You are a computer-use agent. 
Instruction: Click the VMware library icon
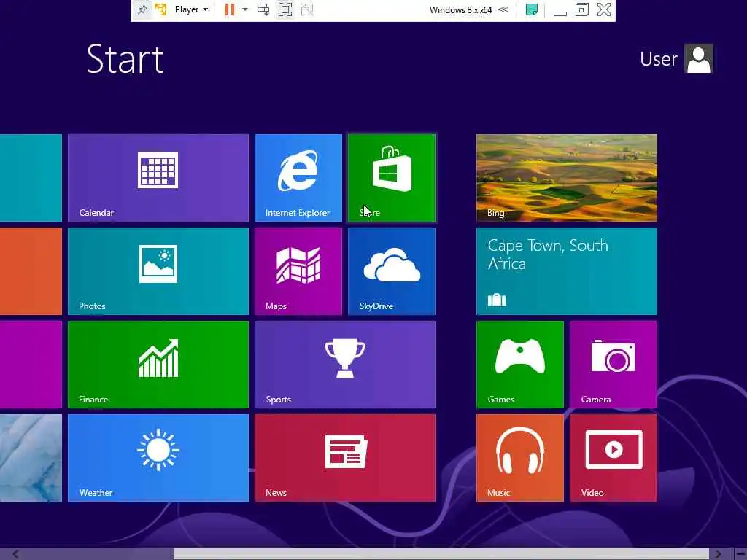coord(160,9)
